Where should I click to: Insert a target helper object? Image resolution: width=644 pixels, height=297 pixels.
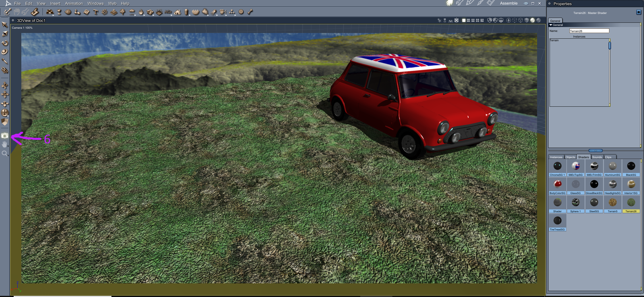tap(241, 12)
